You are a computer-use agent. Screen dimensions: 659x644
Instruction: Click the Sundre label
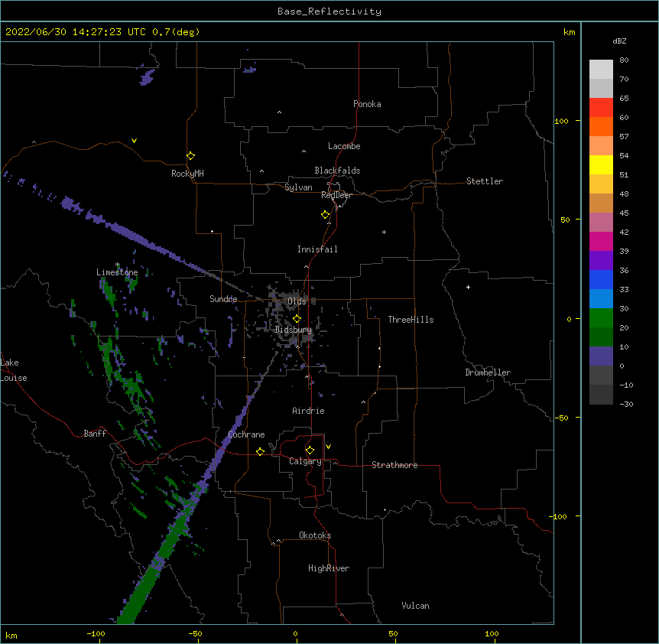point(223,299)
